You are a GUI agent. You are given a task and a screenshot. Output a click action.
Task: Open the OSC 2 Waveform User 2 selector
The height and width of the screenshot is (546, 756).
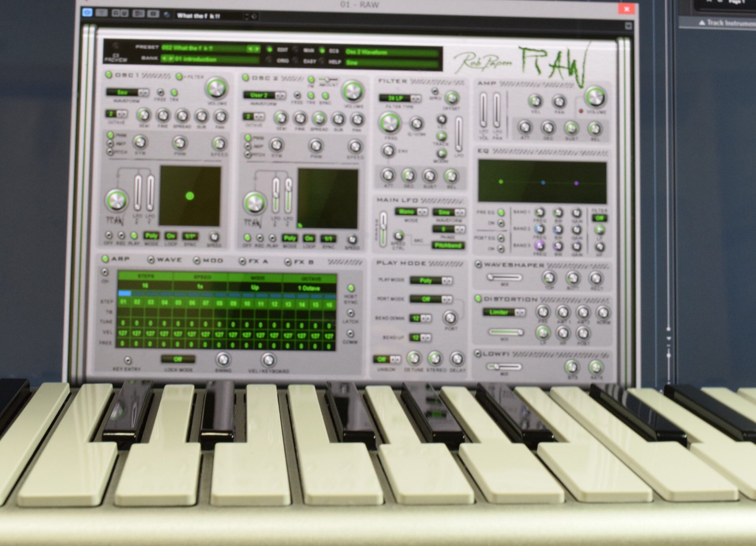click(264, 95)
